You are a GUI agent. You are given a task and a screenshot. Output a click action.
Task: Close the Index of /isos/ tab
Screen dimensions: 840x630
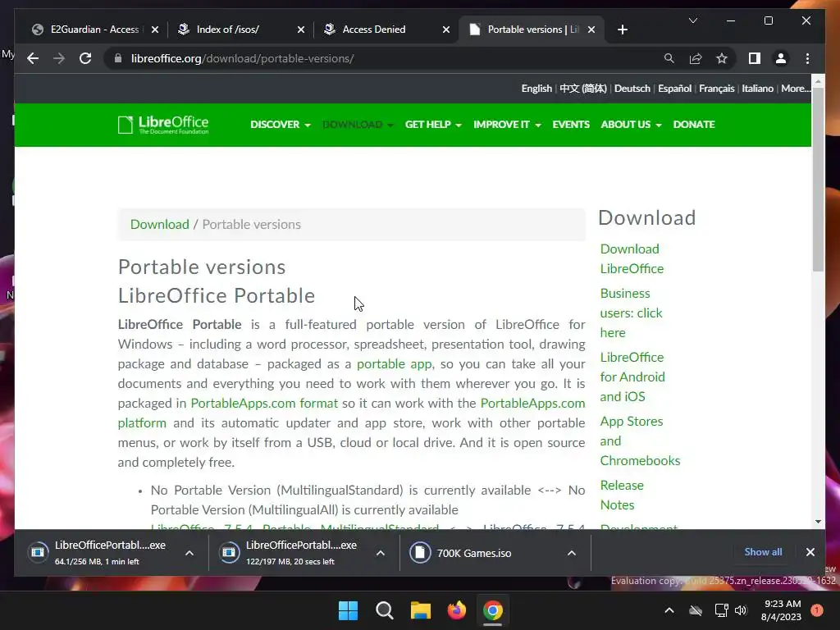point(300,30)
